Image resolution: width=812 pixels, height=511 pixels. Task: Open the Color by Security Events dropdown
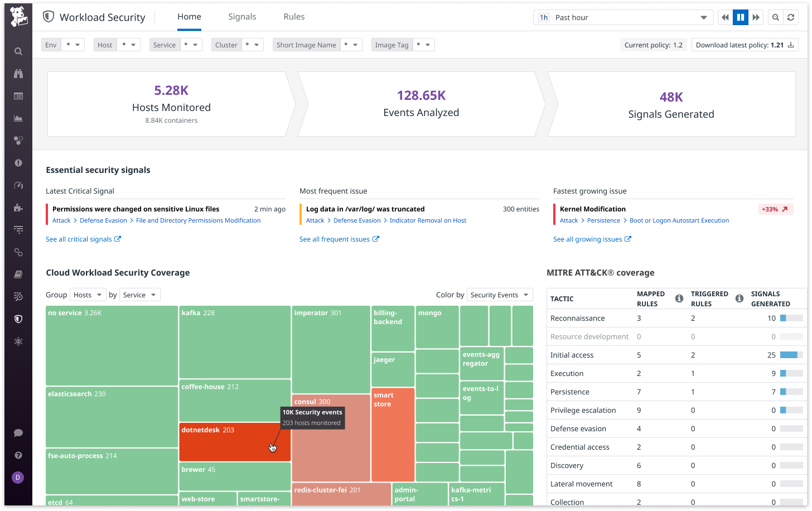[x=499, y=294]
